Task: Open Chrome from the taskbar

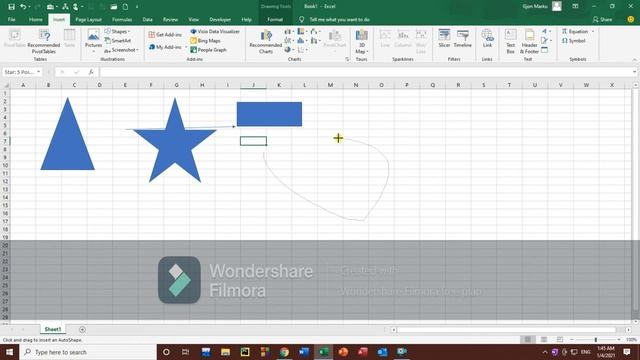Action: pyautogui.click(x=284, y=352)
